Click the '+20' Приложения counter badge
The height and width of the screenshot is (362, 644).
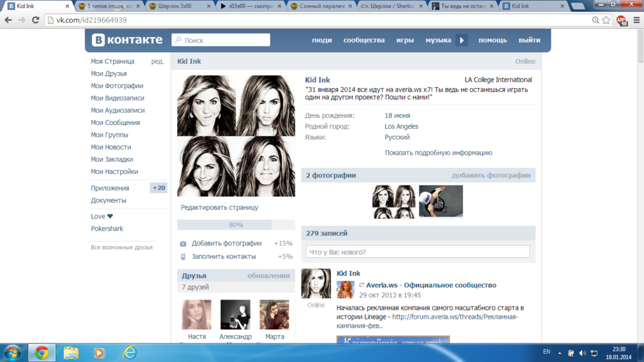[158, 188]
